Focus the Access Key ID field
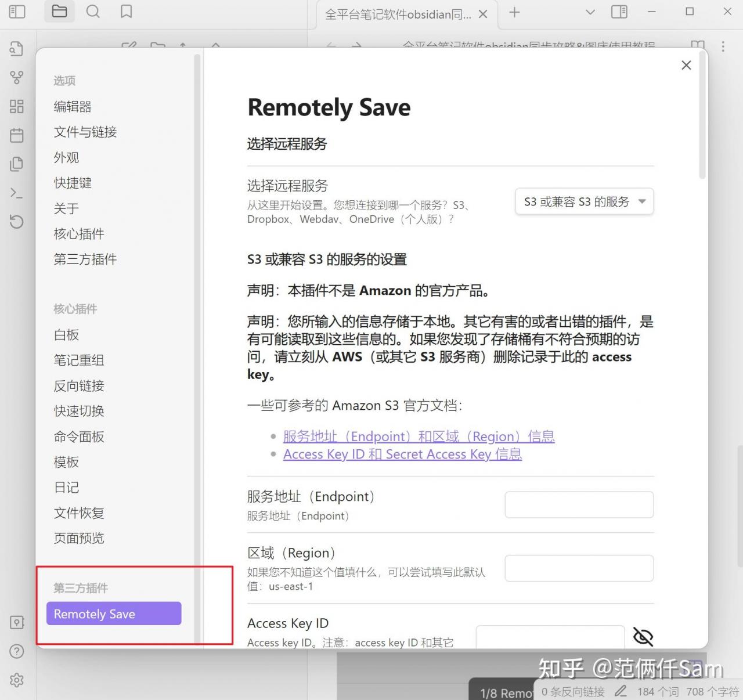Viewport: 743px width, 700px height. coord(550,637)
